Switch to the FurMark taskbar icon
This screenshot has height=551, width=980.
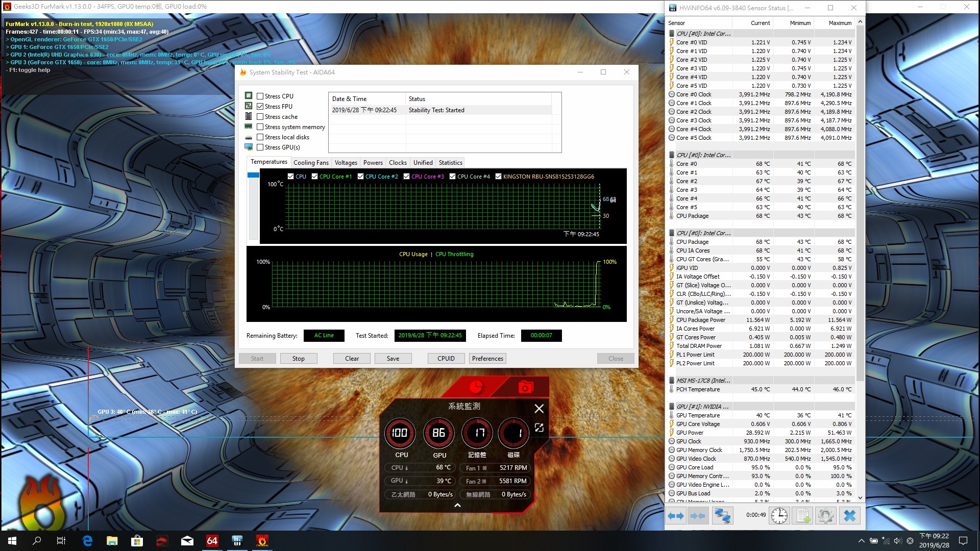pyautogui.click(x=262, y=541)
